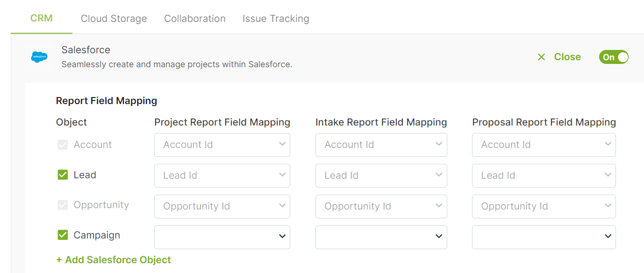
Task: Uncheck the Campaign object checkbox
Action: click(x=63, y=235)
